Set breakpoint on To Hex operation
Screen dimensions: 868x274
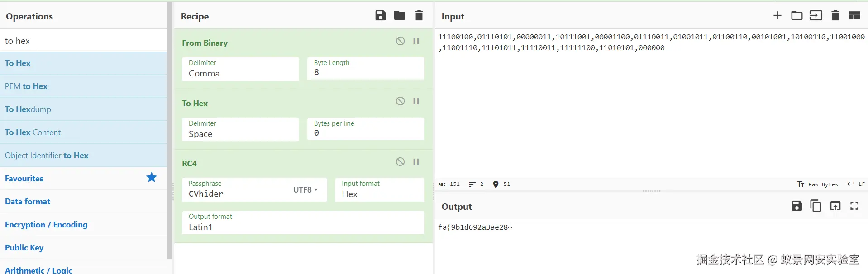416,101
